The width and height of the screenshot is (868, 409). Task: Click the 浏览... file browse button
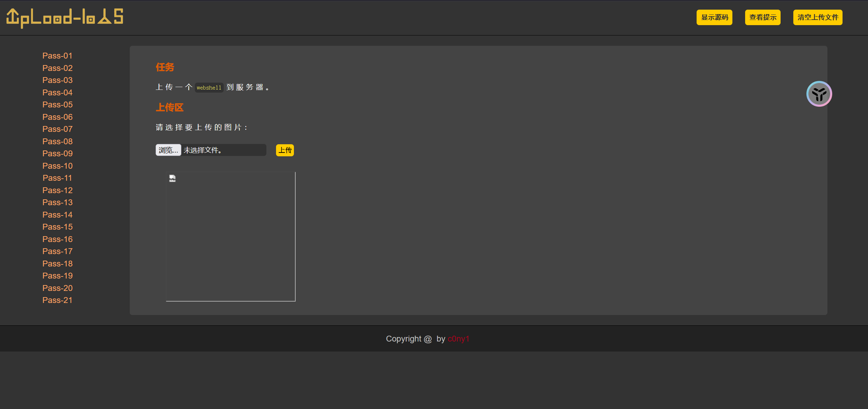pyautogui.click(x=168, y=150)
